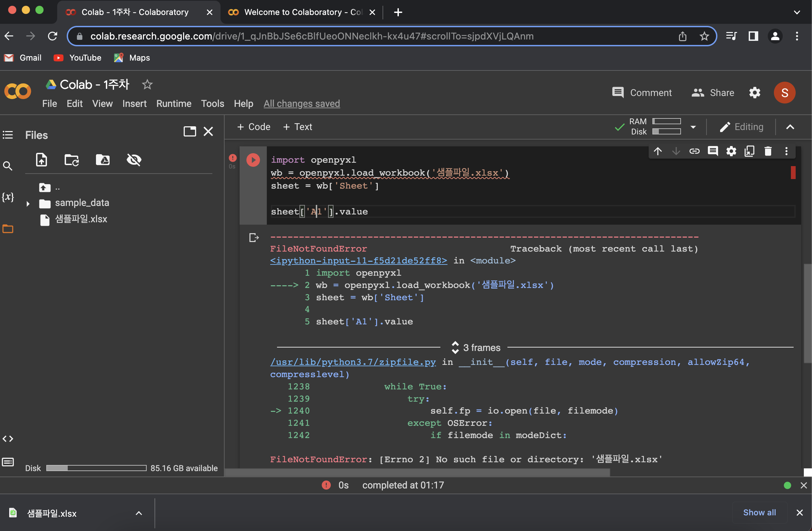The image size is (812, 531).
Task: Open code snippets panel icon
Action: click(8, 439)
